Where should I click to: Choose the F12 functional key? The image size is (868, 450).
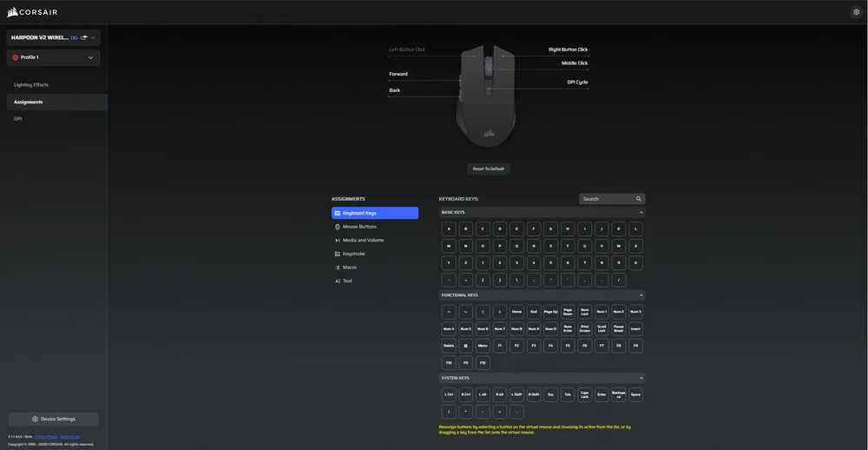point(483,362)
